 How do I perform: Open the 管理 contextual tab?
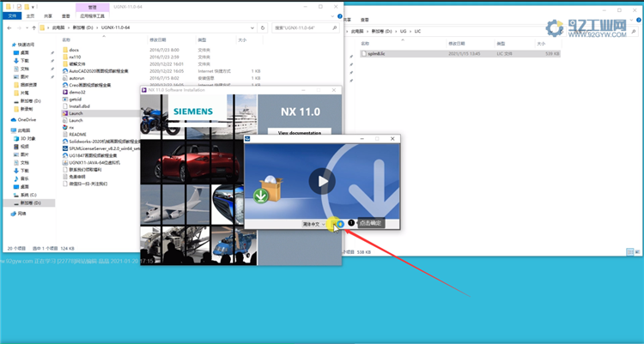pos(93,7)
